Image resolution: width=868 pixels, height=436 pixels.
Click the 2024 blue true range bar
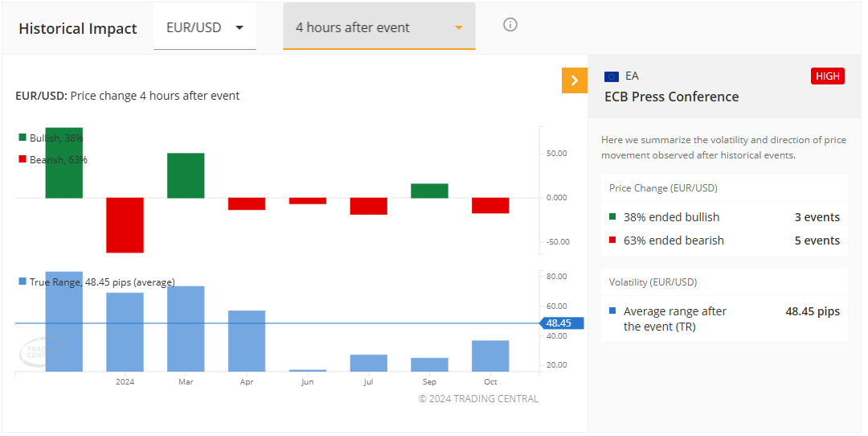point(125,332)
